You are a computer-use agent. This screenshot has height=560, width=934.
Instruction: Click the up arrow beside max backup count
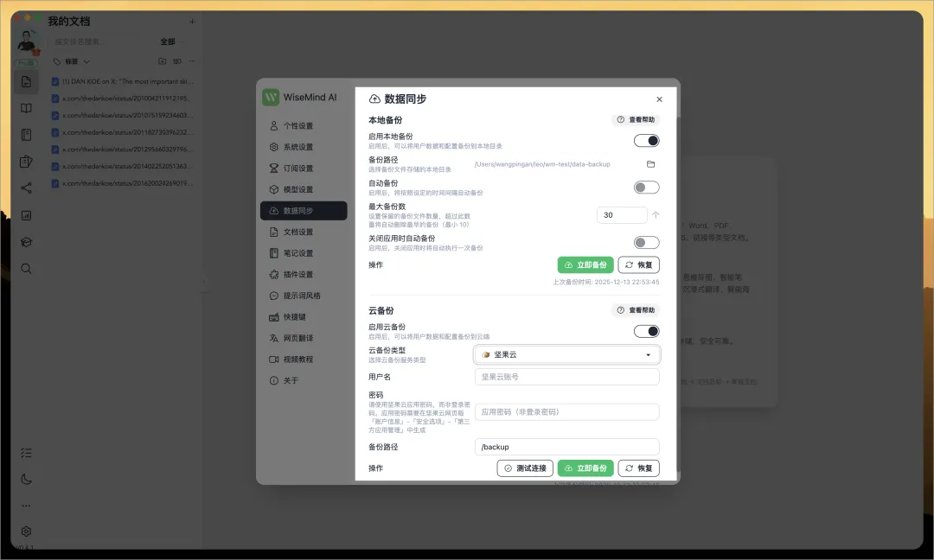coord(656,215)
